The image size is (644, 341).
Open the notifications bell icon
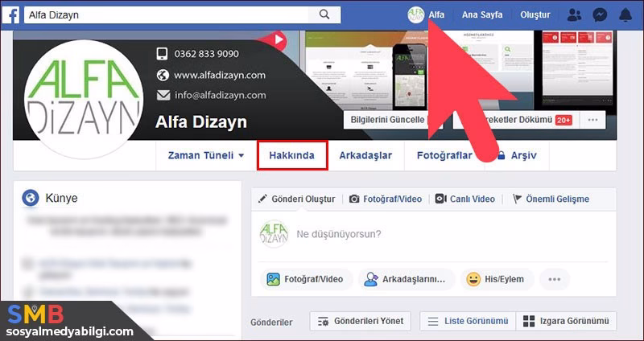(x=625, y=15)
